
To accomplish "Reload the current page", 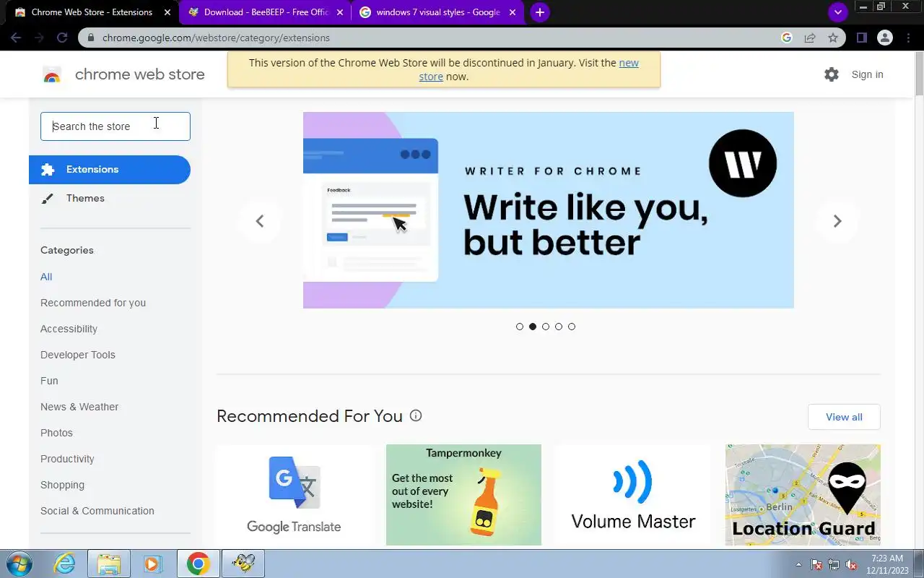I will tap(62, 38).
